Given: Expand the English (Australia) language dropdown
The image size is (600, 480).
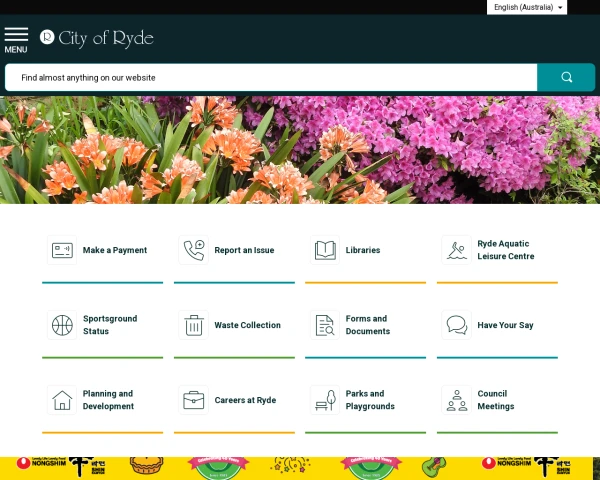Looking at the screenshot, I should (x=529, y=7).
